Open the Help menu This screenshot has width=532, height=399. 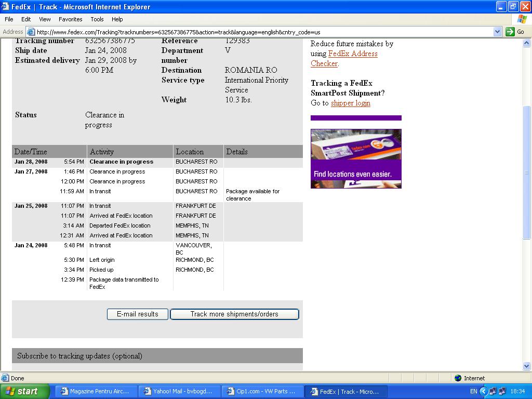117,19
